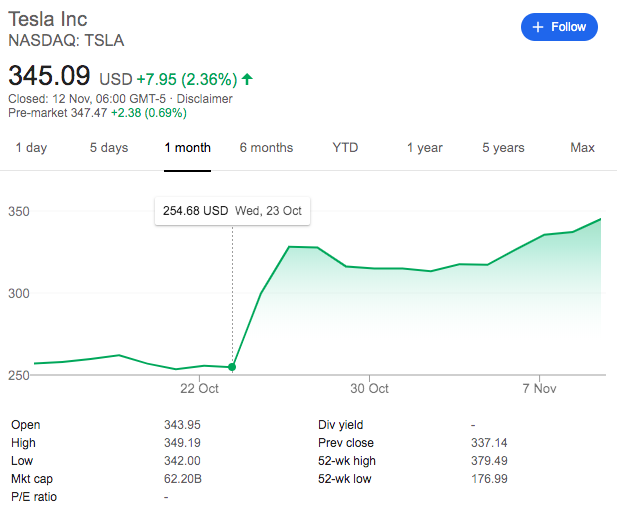Click the Closed: 12 Nov timestamp text
This screenshot has width=617, height=517.
[87, 99]
